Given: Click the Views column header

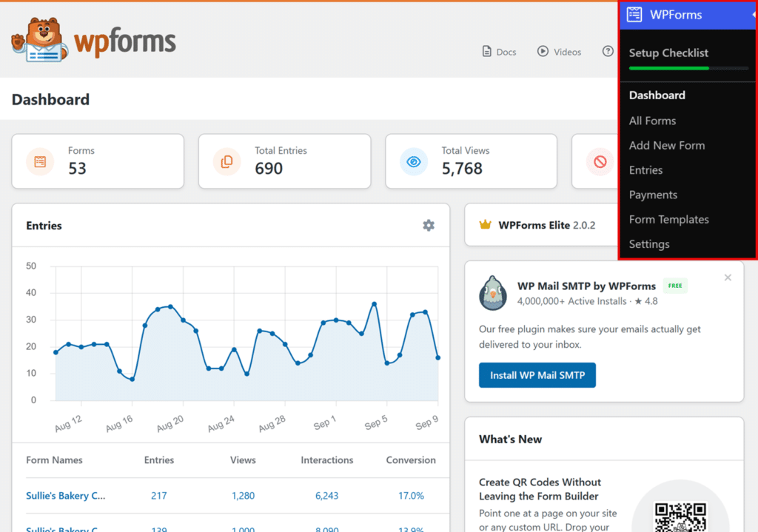Looking at the screenshot, I should pyautogui.click(x=243, y=460).
